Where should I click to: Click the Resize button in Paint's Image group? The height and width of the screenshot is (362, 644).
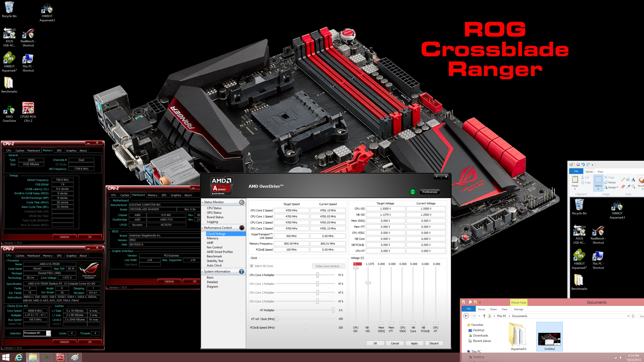click(x=610, y=182)
